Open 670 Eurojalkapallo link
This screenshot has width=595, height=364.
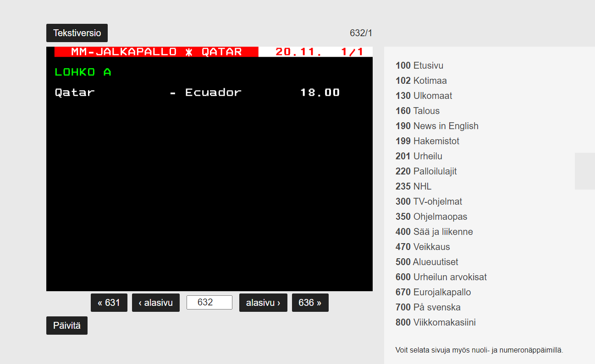pyautogui.click(x=433, y=292)
